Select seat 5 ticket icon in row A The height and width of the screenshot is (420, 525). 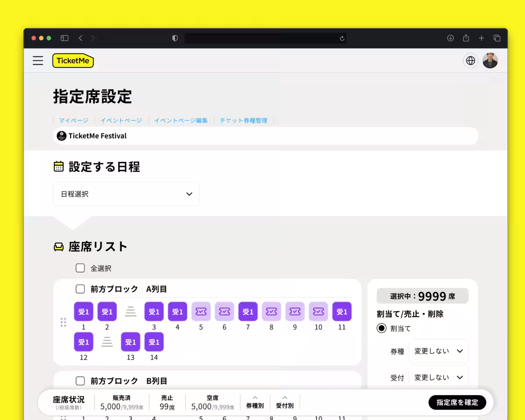201,311
